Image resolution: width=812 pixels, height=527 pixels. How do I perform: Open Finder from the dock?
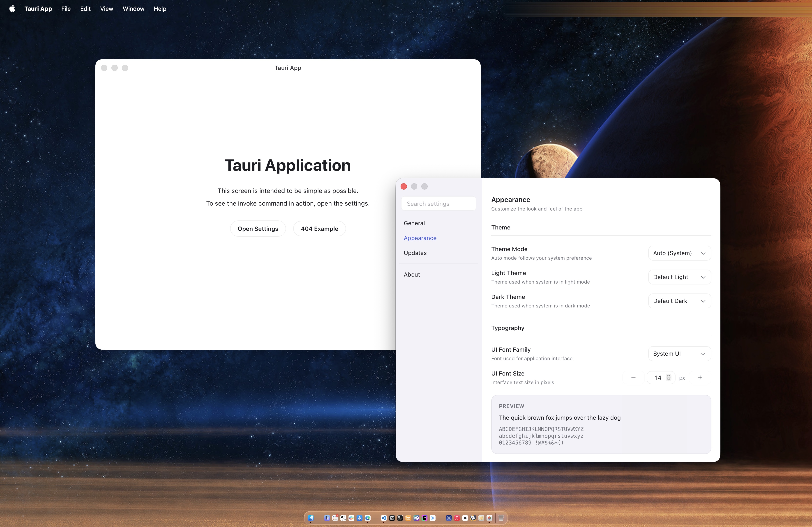click(311, 518)
